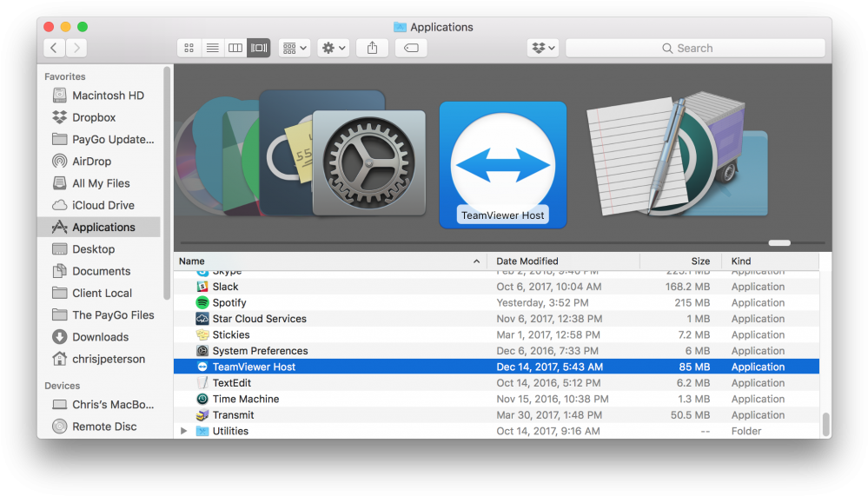
Task: Click the cover flow scrubber handle
Action: click(779, 242)
